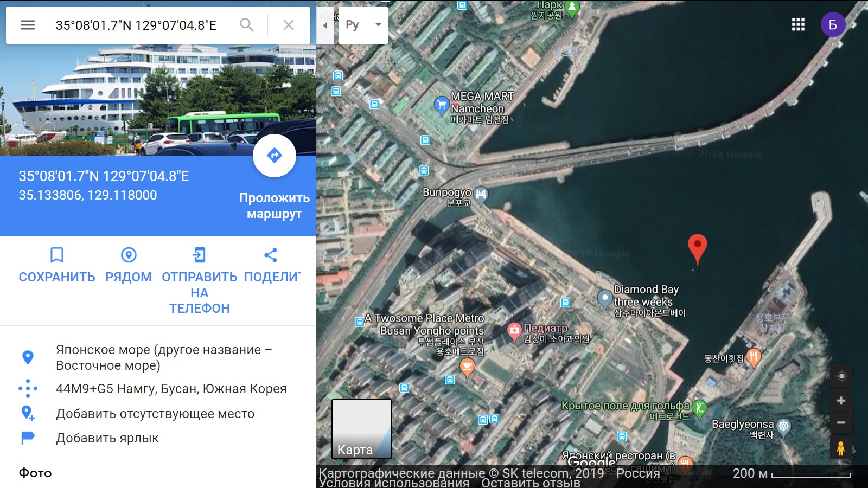Click Добавить отсутствующее место
The height and width of the screenshot is (488, 868).
tap(155, 414)
